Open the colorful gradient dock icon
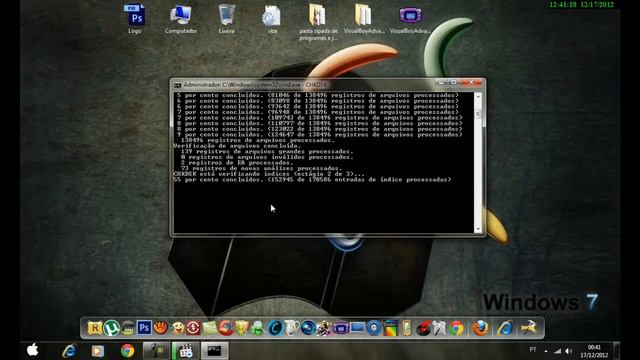Screen dimensions: 640x360 click(x=390, y=328)
